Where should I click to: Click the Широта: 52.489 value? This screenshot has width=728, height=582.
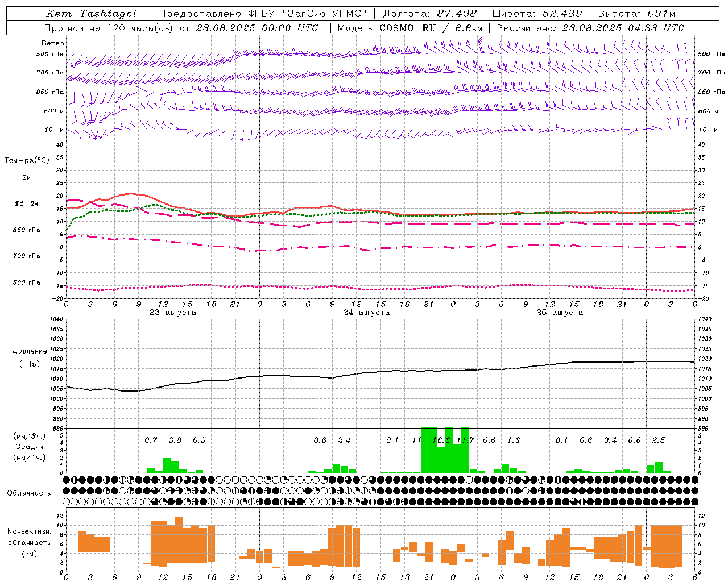(537, 14)
